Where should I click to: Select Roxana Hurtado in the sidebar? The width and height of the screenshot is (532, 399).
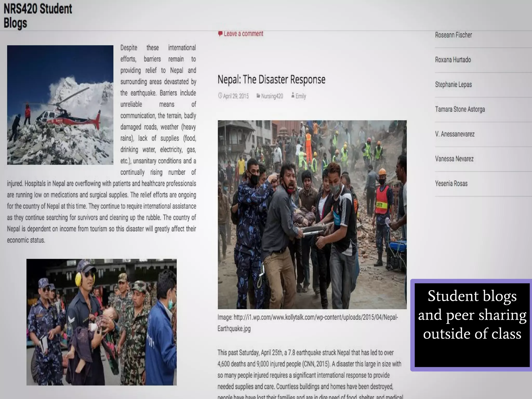coord(453,60)
